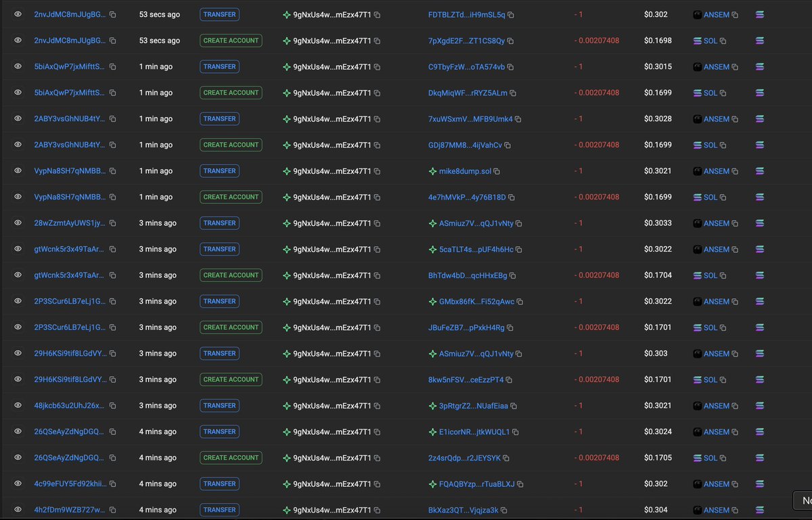Copy signature 4h2fDm9WZB727w
The width and height of the screenshot is (812, 520).
113,511
